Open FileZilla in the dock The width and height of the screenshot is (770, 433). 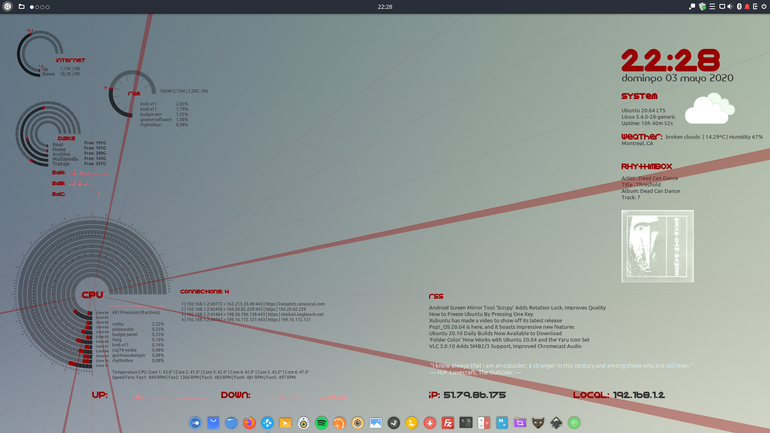tap(447, 423)
